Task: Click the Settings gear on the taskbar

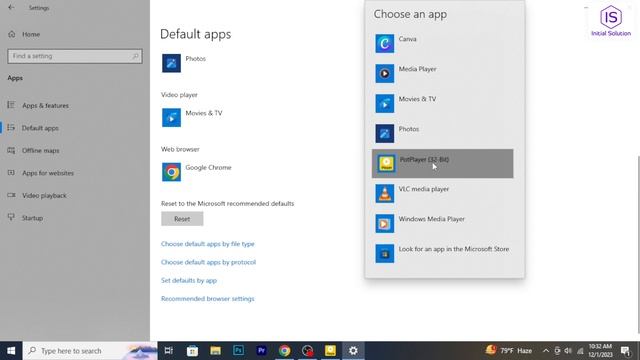Action: click(x=353, y=351)
